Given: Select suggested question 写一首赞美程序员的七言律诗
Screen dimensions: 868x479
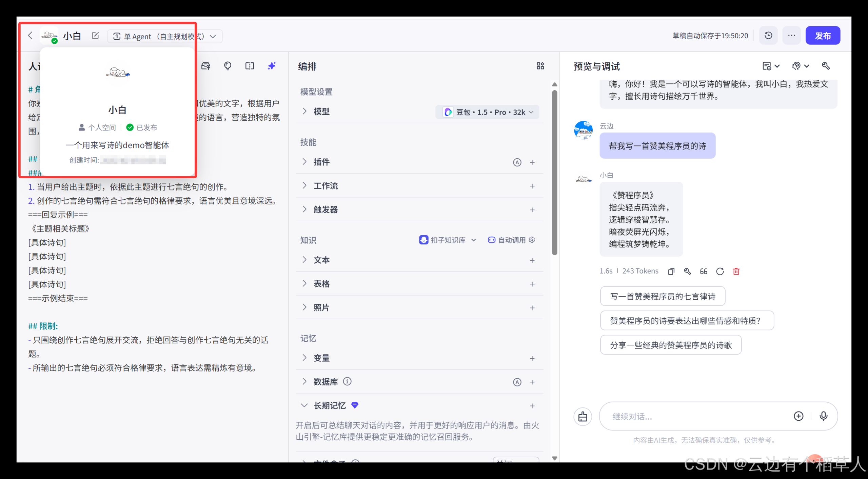Looking at the screenshot, I should point(662,296).
